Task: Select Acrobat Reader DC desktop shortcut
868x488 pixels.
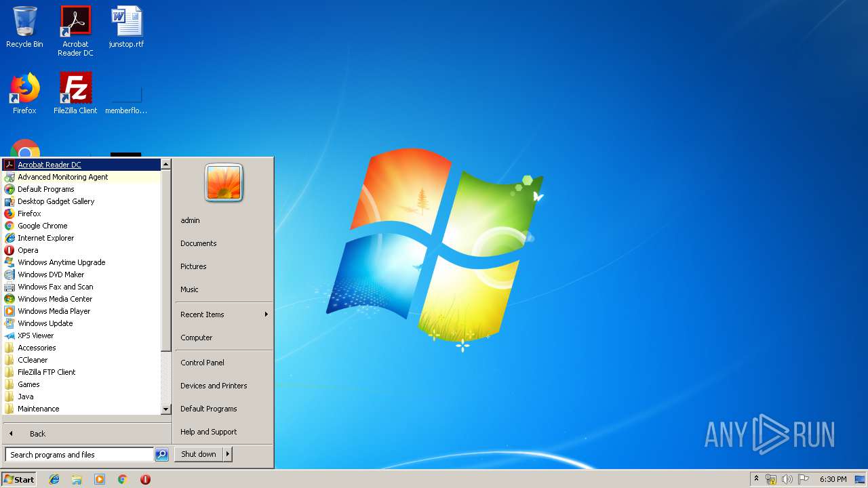Action: [x=75, y=31]
